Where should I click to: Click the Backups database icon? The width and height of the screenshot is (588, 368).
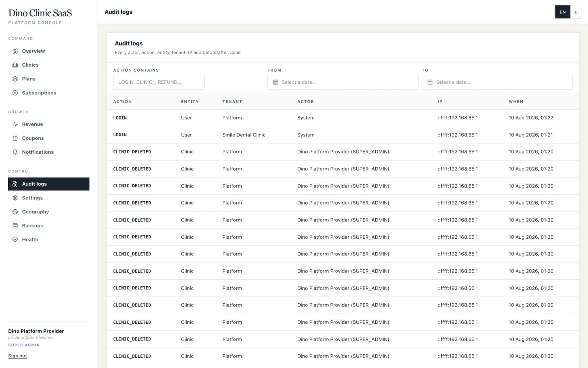(x=15, y=226)
